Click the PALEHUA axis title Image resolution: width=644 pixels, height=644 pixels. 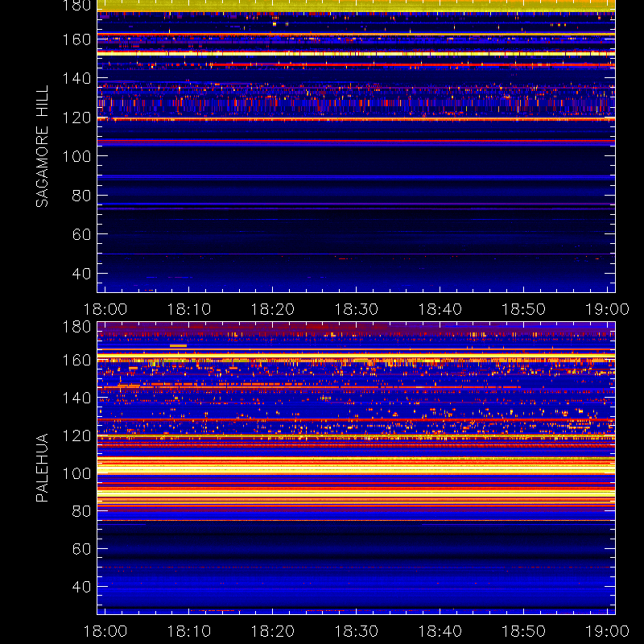pos(42,468)
